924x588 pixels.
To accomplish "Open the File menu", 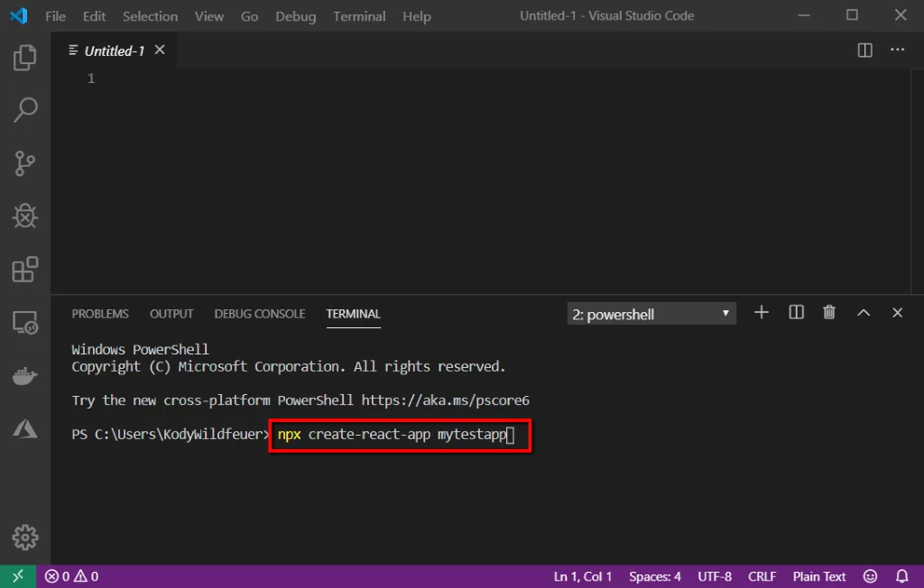I will [x=55, y=16].
